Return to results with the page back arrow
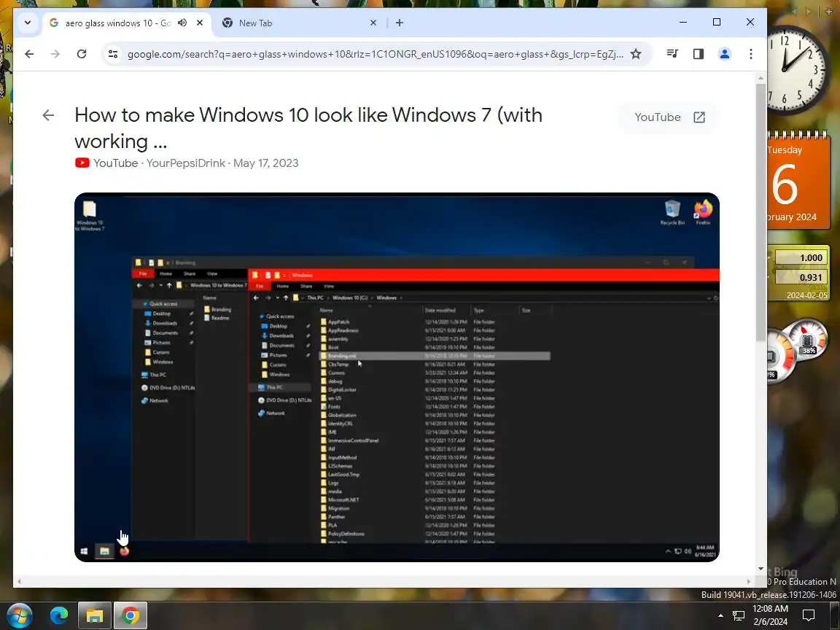Viewport: 840px width, 630px height. [x=48, y=115]
